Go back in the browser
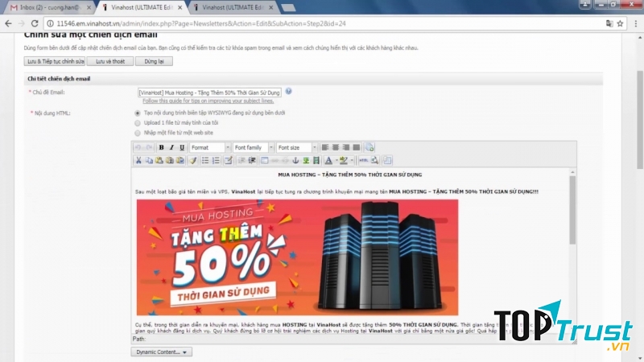 pos(8,23)
